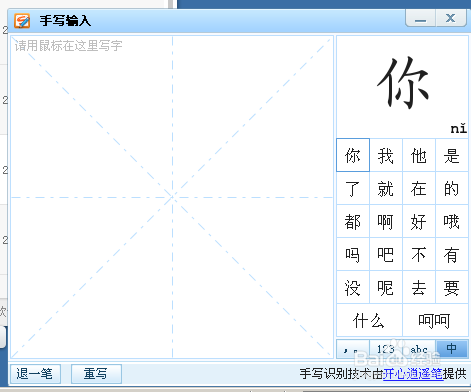This screenshot has height=392, width=471.
Task: Choose candidate character 吗
Action: [x=353, y=254]
